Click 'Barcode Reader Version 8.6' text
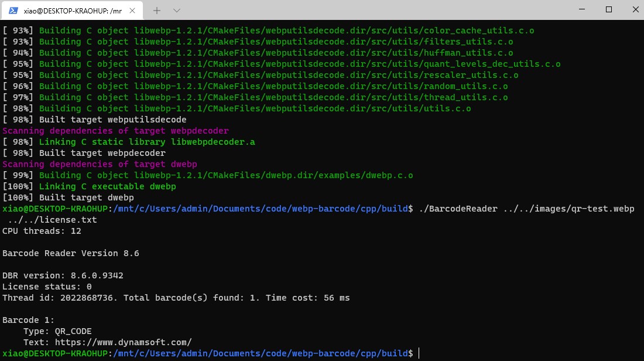 [70, 253]
